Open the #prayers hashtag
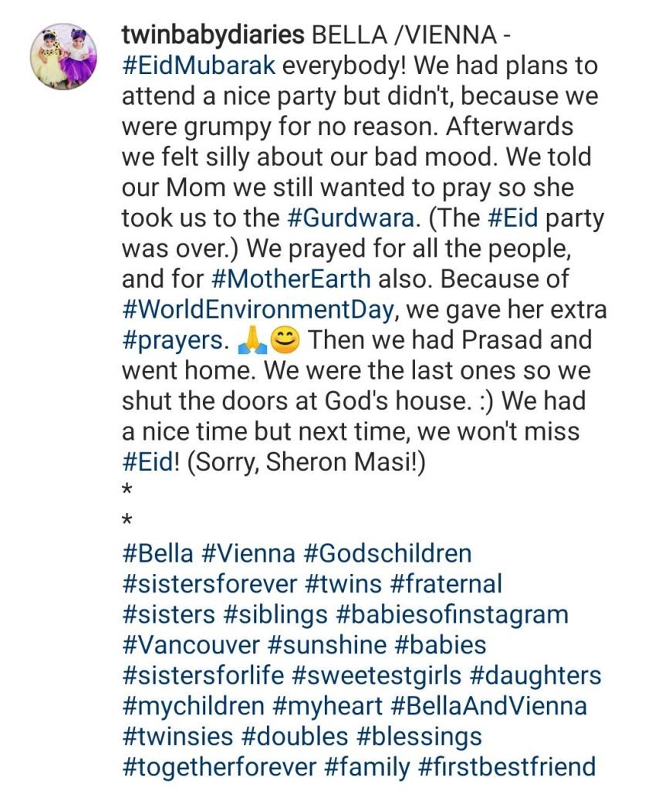 (174, 339)
